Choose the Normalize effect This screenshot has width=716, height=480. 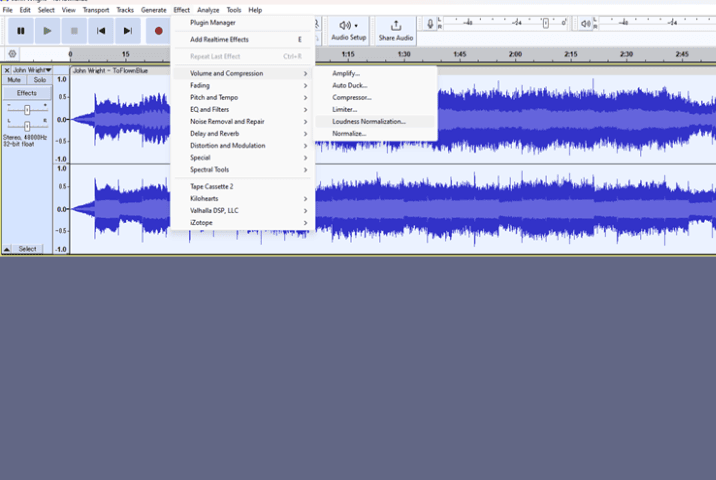coord(375,134)
